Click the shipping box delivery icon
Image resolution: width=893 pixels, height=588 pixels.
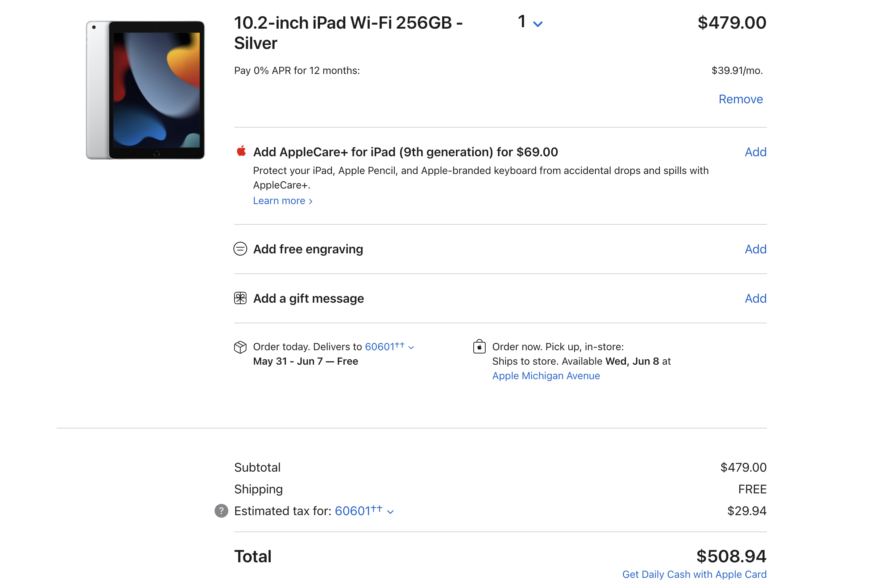click(240, 347)
